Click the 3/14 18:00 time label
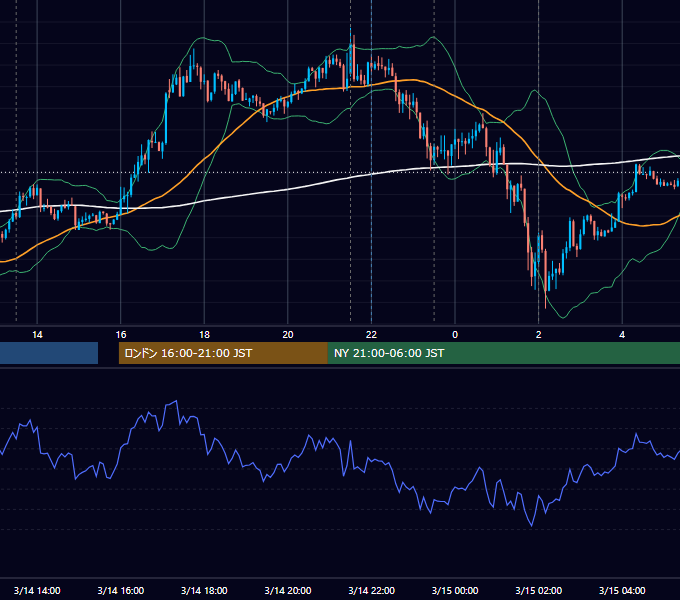This screenshot has width=680, height=600. tap(204, 590)
